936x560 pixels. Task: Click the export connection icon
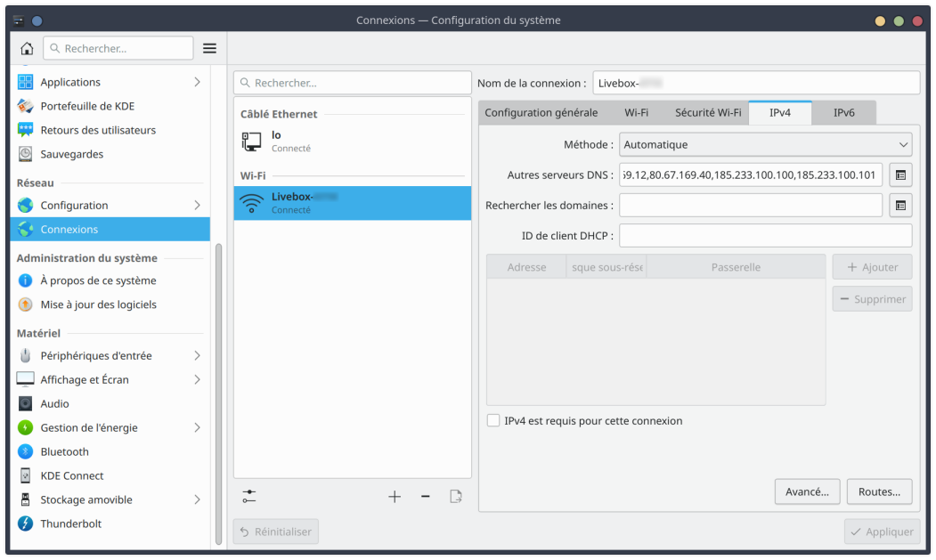click(456, 497)
